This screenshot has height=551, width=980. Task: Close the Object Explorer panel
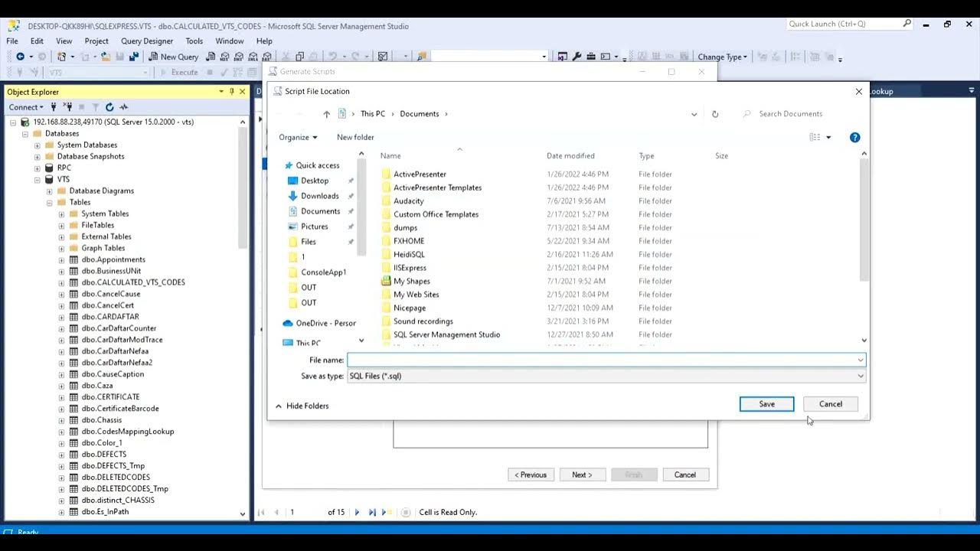coord(243,92)
